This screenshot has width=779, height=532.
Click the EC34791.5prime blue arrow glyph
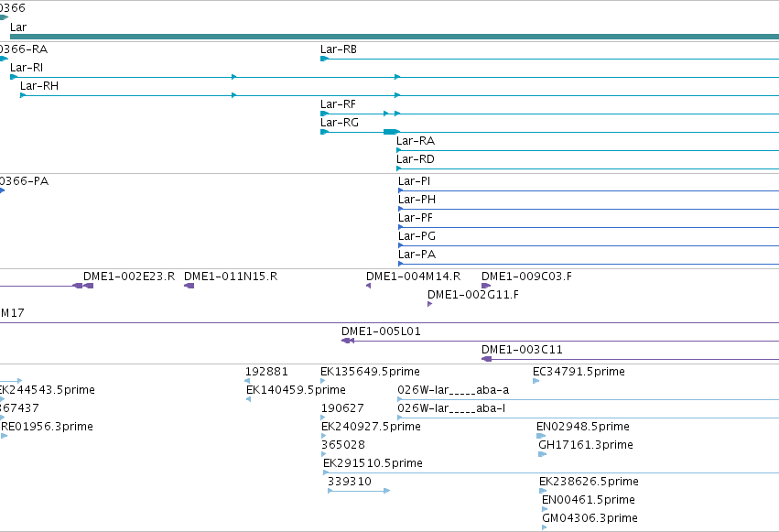(536, 381)
